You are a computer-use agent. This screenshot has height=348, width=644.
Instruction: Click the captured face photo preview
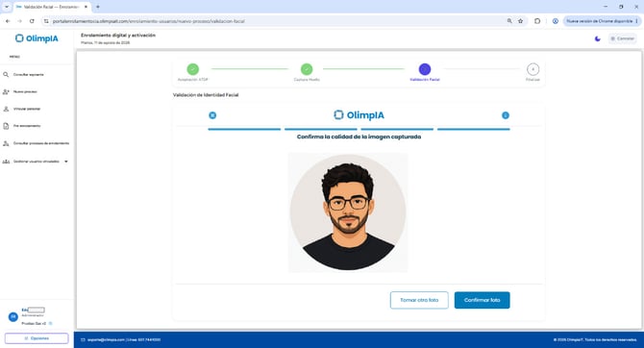(x=348, y=212)
